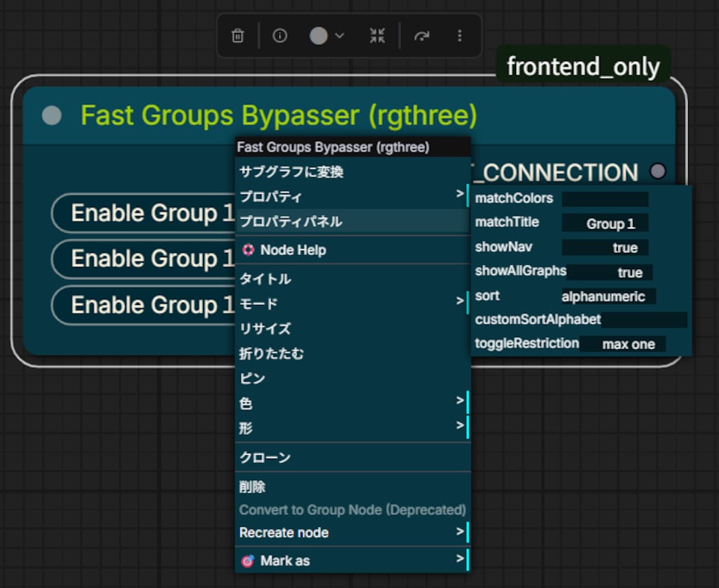Click the クローン menu entry
Image resolution: width=719 pixels, height=588 pixels.
point(352,457)
